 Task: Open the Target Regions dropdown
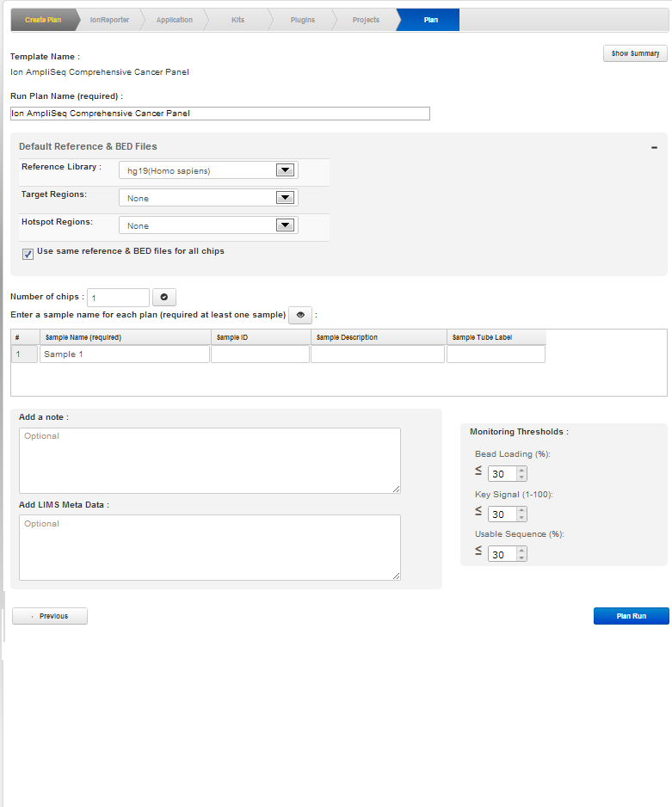[x=286, y=198]
